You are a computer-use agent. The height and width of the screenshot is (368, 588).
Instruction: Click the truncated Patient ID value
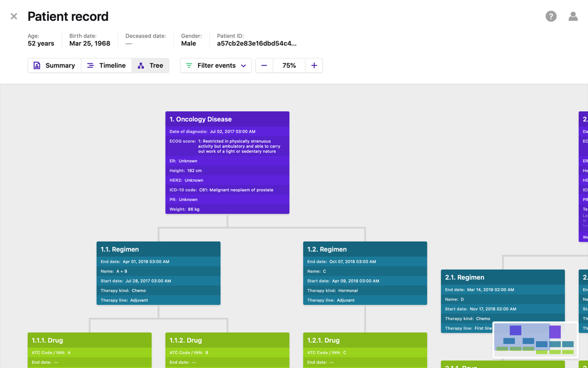[256, 44]
